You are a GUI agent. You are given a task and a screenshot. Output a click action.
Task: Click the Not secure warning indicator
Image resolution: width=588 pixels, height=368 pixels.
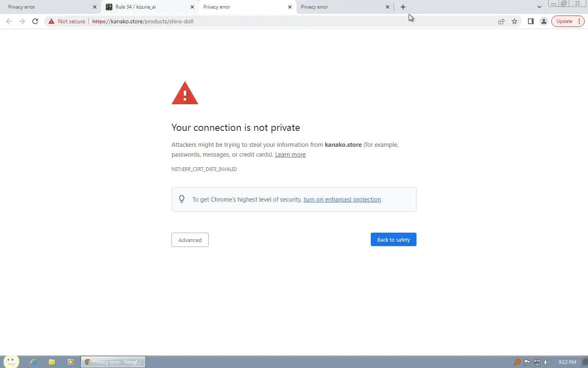coord(67,21)
